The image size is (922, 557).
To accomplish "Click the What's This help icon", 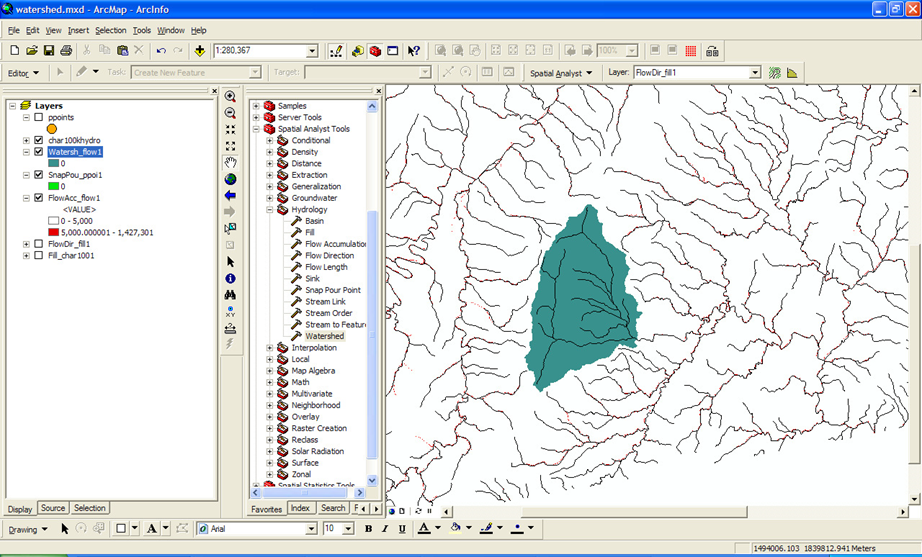I will click(x=414, y=51).
